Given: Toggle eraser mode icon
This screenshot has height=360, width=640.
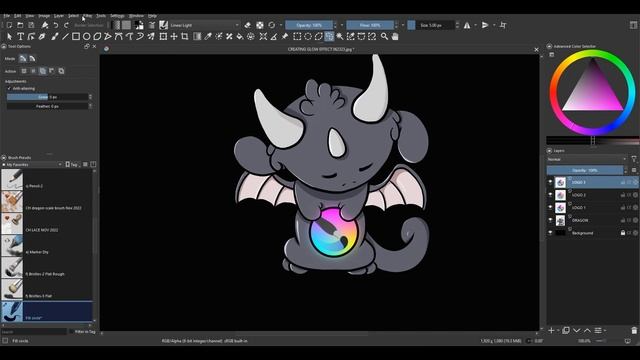Looking at the screenshot, I should 247,25.
